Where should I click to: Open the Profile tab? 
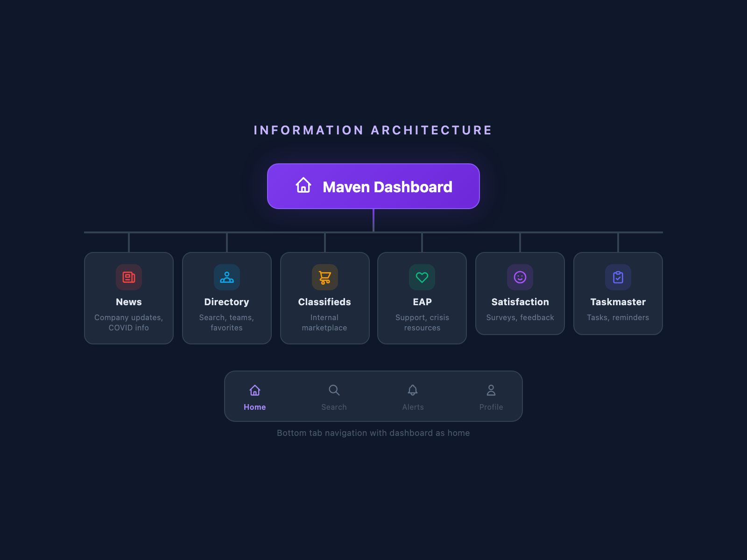(x=491, y=397)
